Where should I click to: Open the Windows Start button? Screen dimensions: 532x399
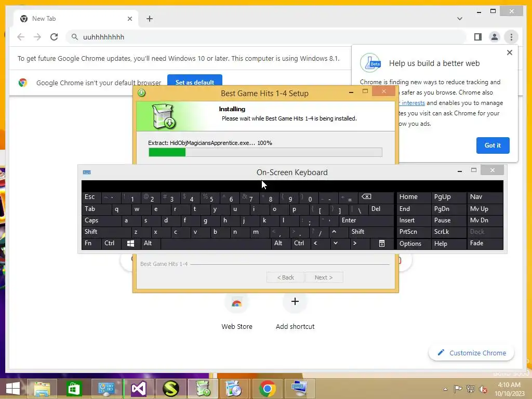click(13, 389)
